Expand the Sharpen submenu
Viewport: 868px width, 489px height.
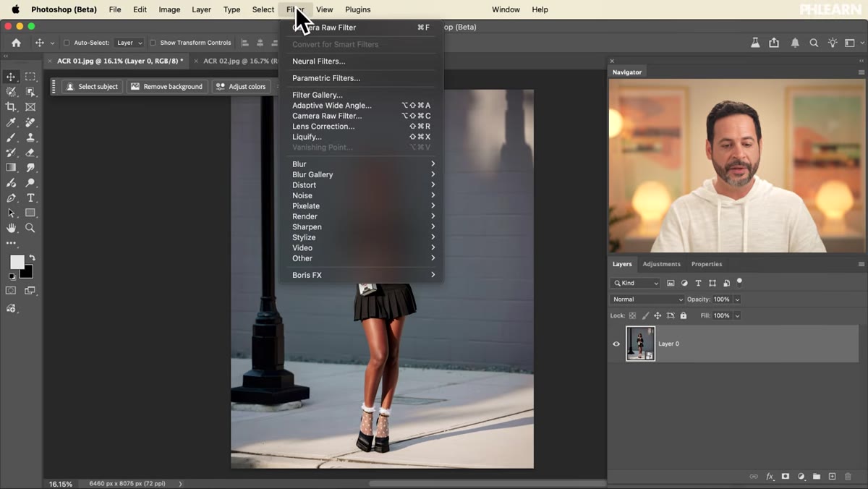click(362, 227)
